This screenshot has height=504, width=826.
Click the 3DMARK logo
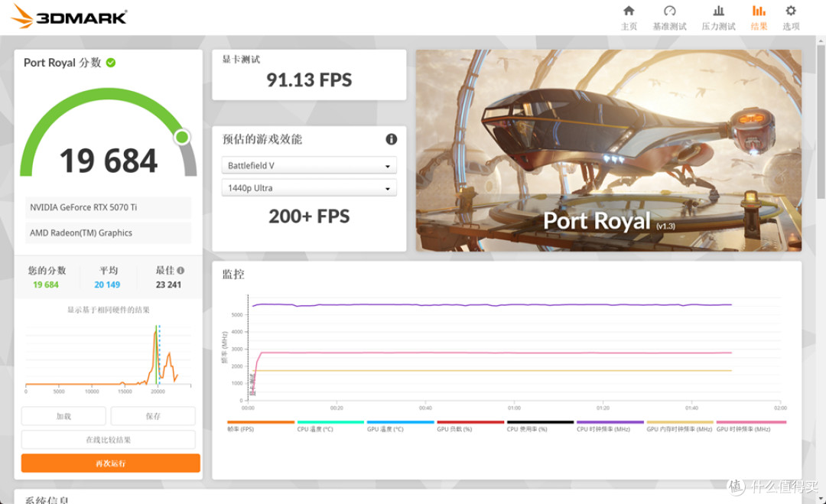[x=69, y=16]
